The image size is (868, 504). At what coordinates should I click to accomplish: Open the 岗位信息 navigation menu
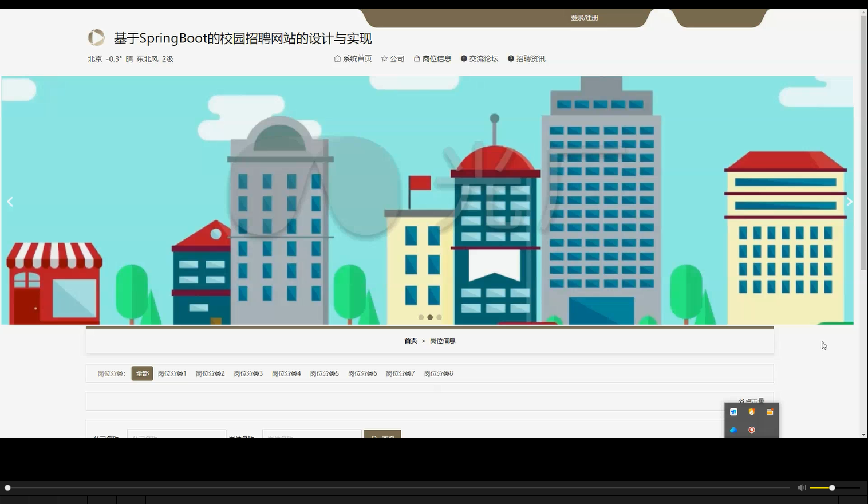pos(436,58)
